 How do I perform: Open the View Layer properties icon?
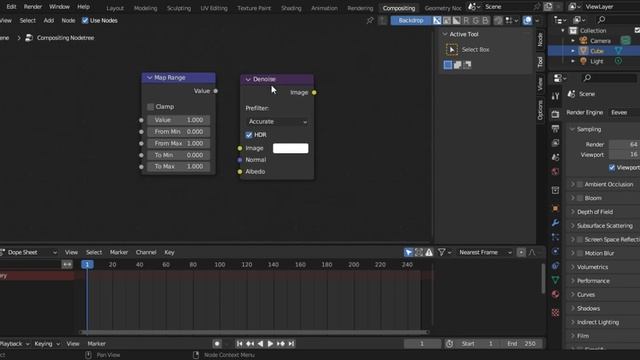coord(555,143)
